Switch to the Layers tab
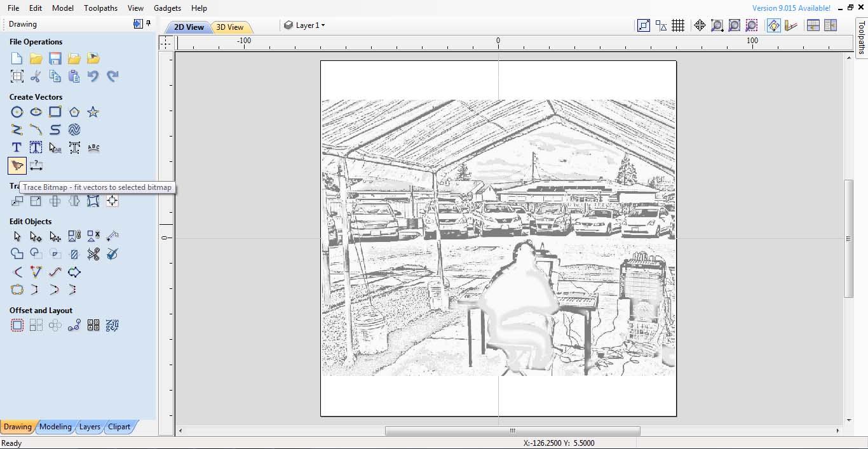This screenshot has width=868, height=449. (x=90, y=427)
